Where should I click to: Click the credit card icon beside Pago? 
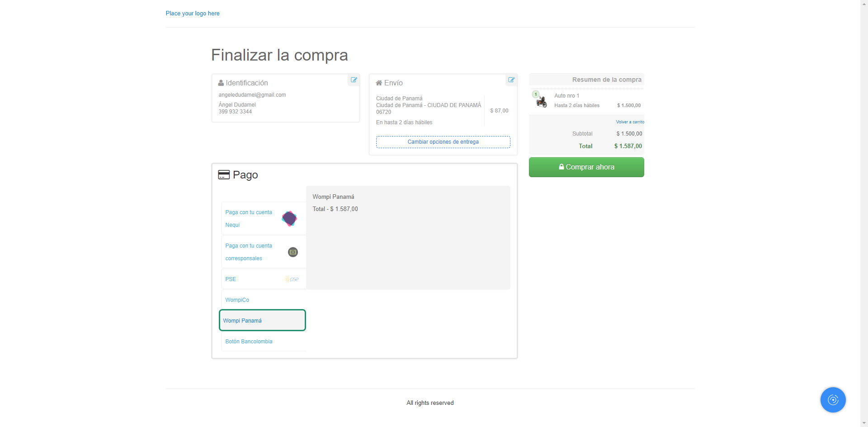[x=224, y=175]
